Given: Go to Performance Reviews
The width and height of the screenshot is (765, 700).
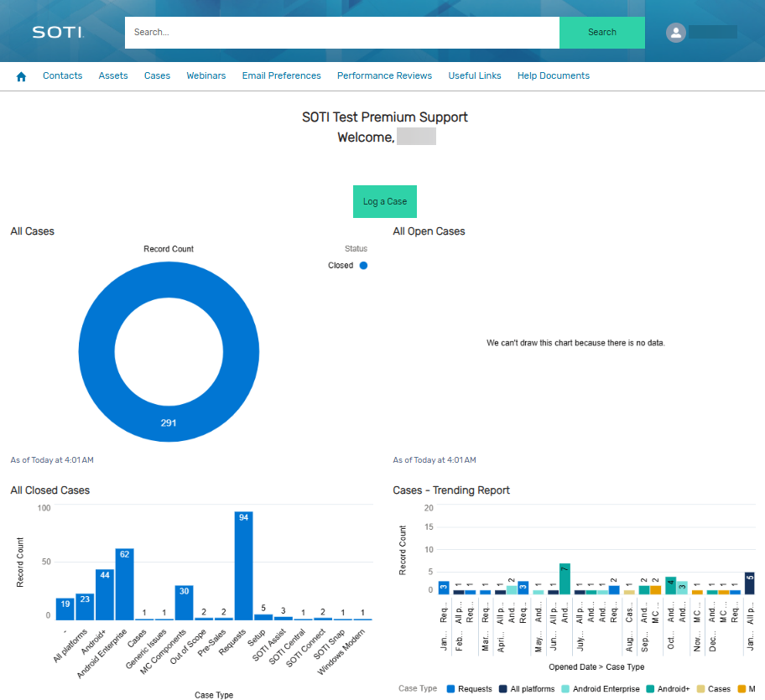Looking at the screenshot, I should (384, 75).
